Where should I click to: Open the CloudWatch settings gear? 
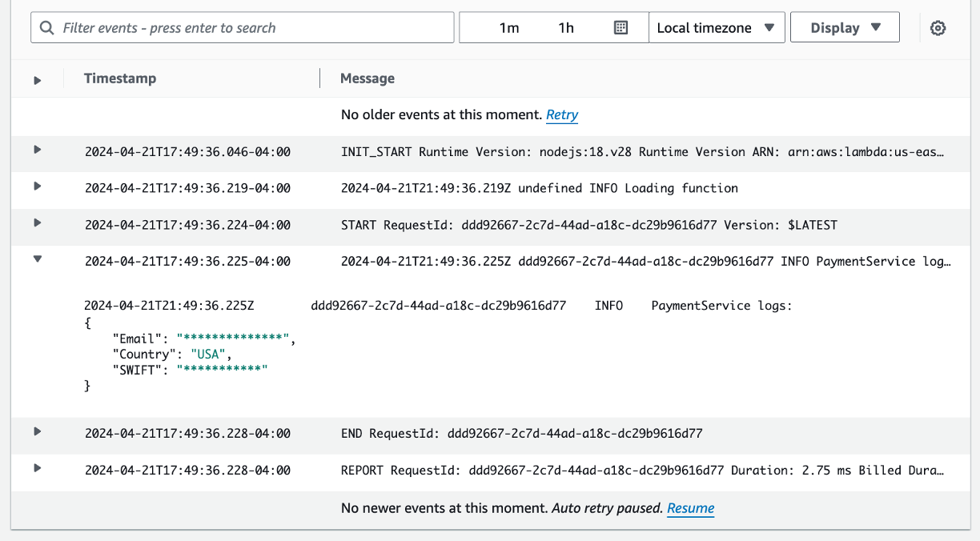(938, 26)
